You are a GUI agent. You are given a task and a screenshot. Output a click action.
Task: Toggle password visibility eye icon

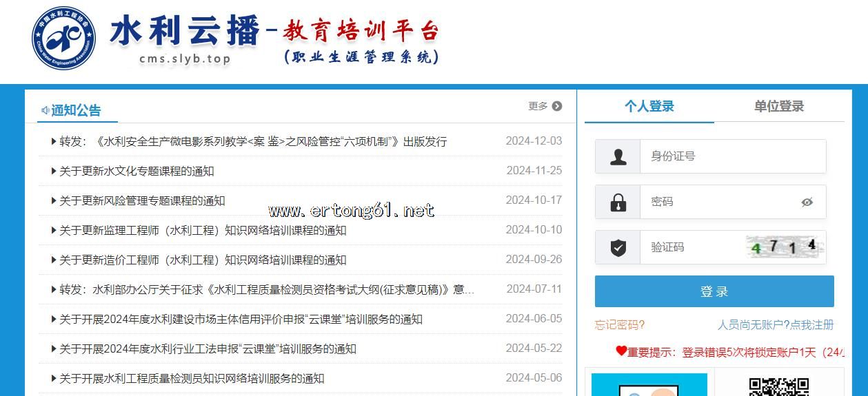point(807,202)
